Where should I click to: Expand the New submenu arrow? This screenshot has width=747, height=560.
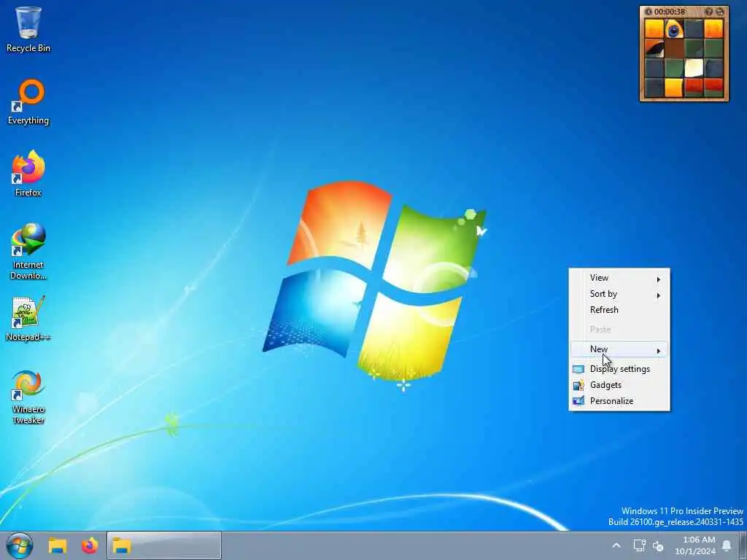tap(659, 351)
